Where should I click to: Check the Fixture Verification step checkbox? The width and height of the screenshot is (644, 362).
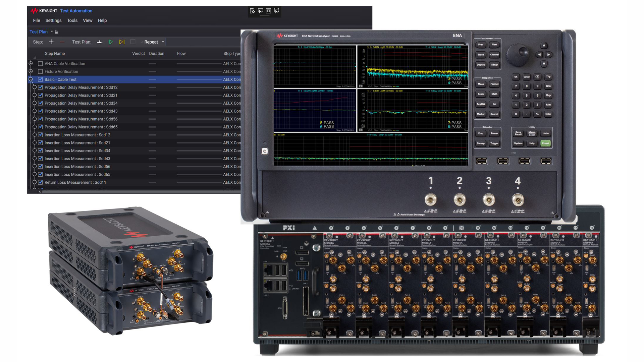pyautogui.click(x=40, y=72)
